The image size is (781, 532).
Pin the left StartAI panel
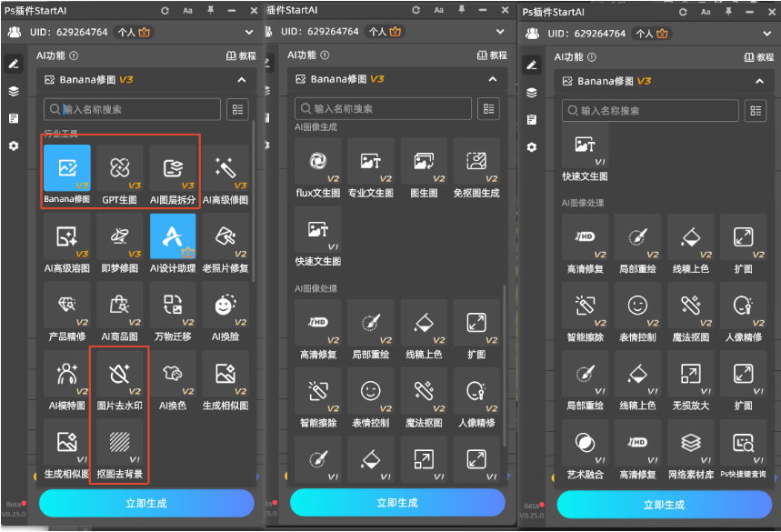pyautogui.click(x=210, y=10)
